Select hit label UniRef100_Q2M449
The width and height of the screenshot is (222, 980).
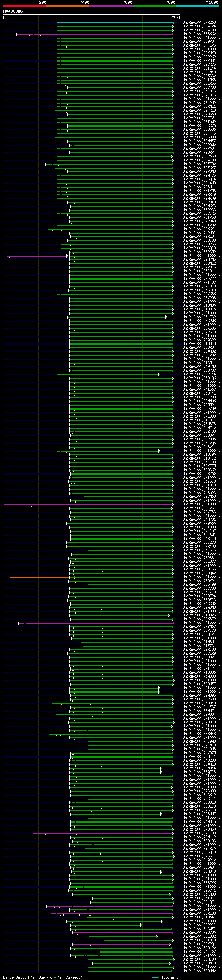point(199,837)
